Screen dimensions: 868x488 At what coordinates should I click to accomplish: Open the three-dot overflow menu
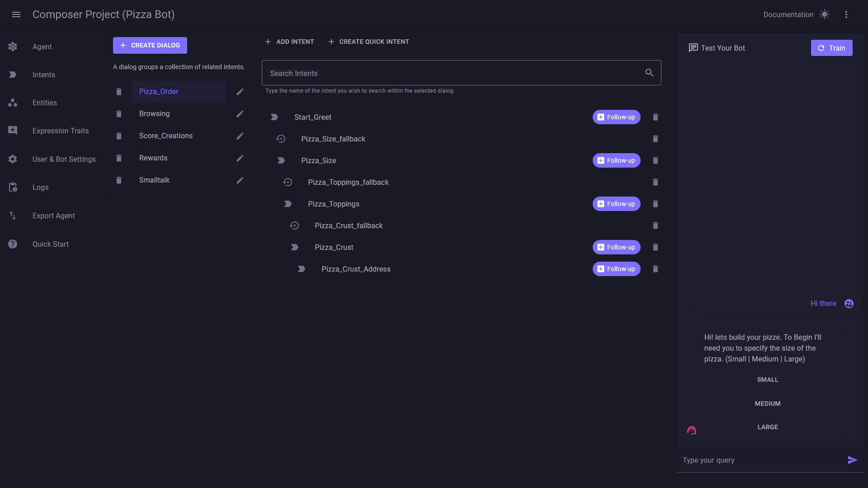(847, 14)
